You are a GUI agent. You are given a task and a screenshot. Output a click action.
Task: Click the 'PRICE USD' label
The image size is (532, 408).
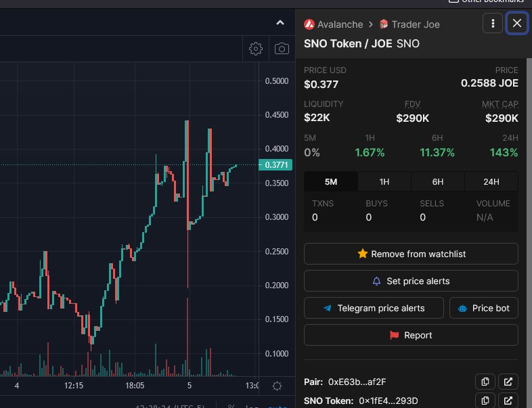[x=325, y=70]
